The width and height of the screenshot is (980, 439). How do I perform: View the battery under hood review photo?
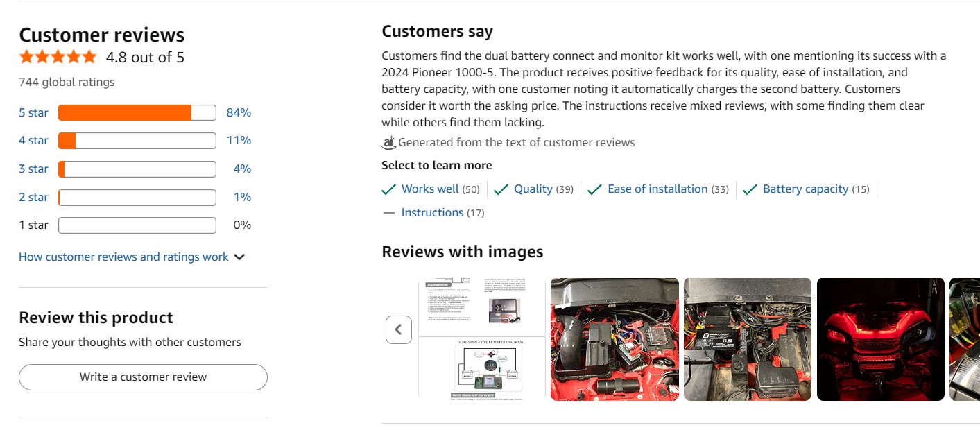[x=747, y=339]
